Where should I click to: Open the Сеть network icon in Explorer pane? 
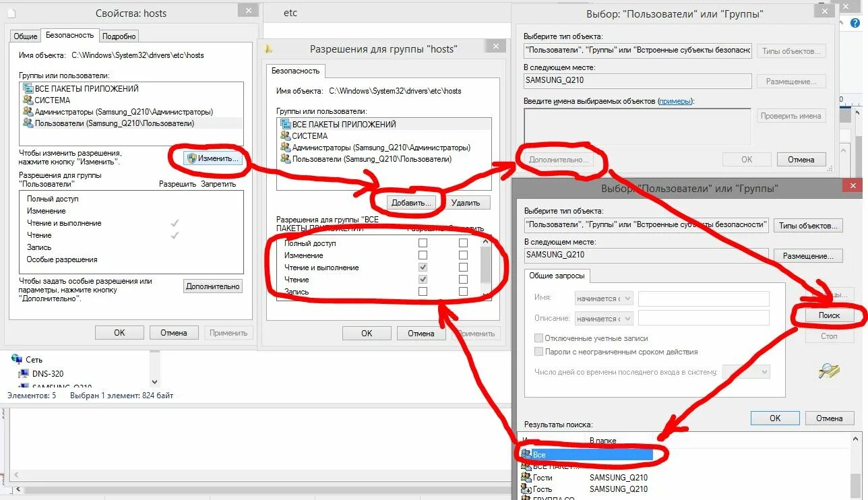tap(18, 360)
